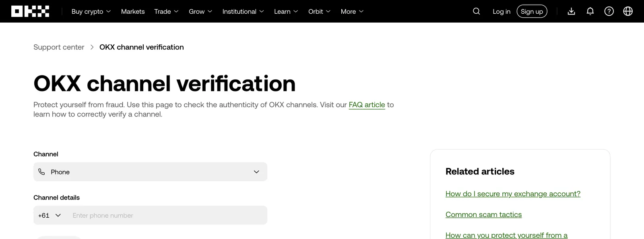
Task: Expand the Grow menu
Action: (x=200, y=11)
